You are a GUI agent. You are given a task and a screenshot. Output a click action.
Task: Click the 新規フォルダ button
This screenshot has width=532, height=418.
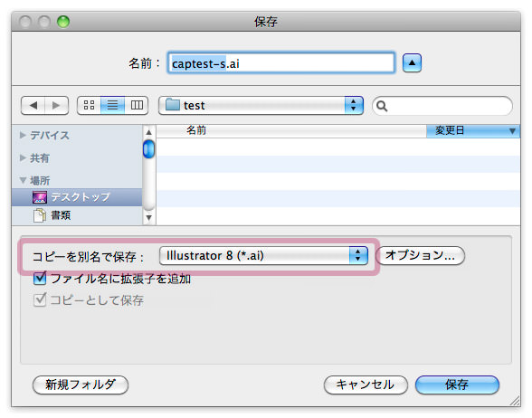(81, 385)
